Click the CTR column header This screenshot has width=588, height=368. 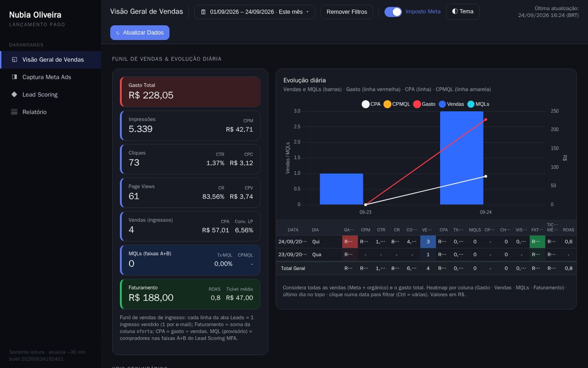[x=381, y=230]
